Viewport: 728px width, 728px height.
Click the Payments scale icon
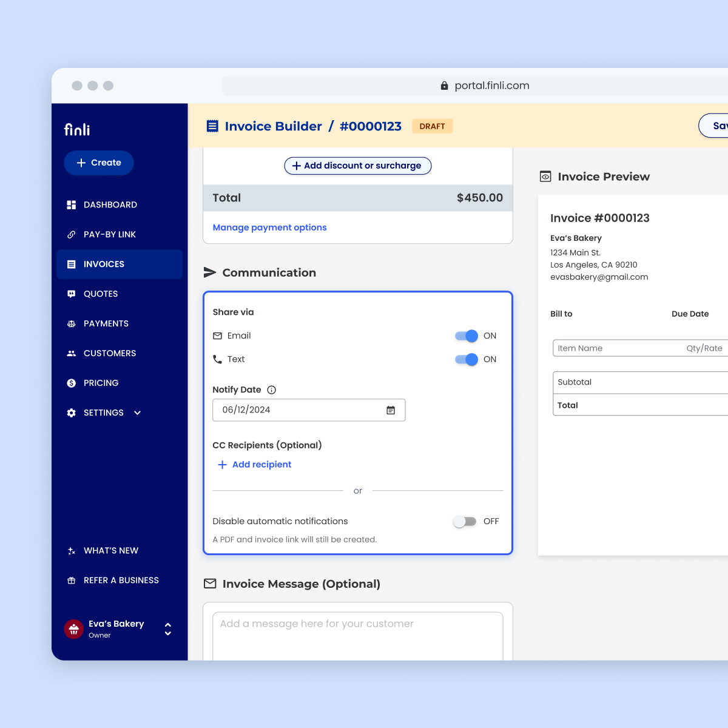tap(72, 323)
